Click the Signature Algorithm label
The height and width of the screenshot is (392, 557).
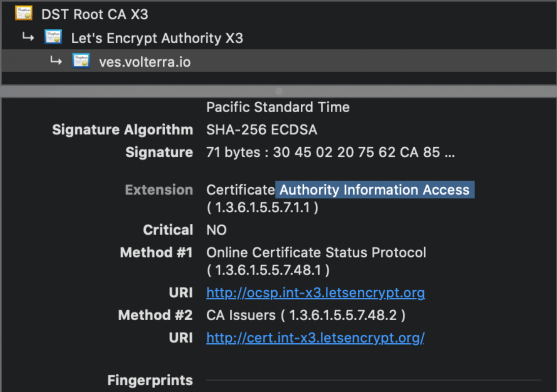pyautogui.click(x=122, y=130)
